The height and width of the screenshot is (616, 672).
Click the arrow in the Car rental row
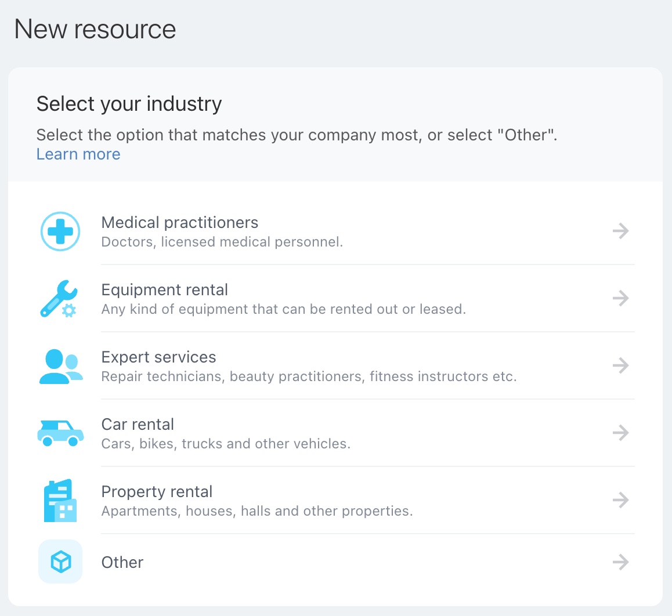(x=620, y=433)
